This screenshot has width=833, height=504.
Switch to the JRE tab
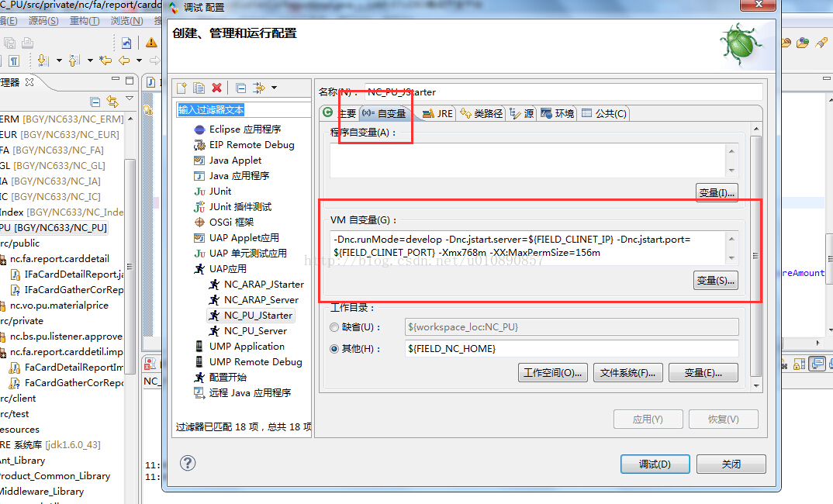tap(437, 113)
